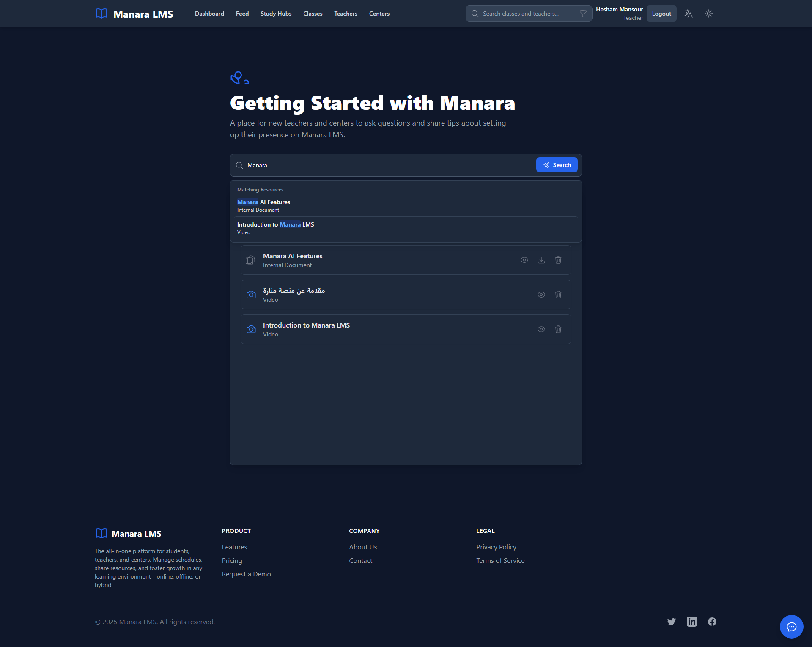
Task: Delete Manara AI Features document
Action: [558, 260]
